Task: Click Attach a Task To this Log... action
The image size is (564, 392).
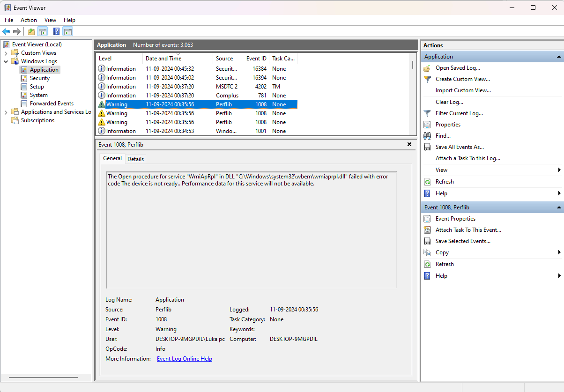Action: (468, 158)
